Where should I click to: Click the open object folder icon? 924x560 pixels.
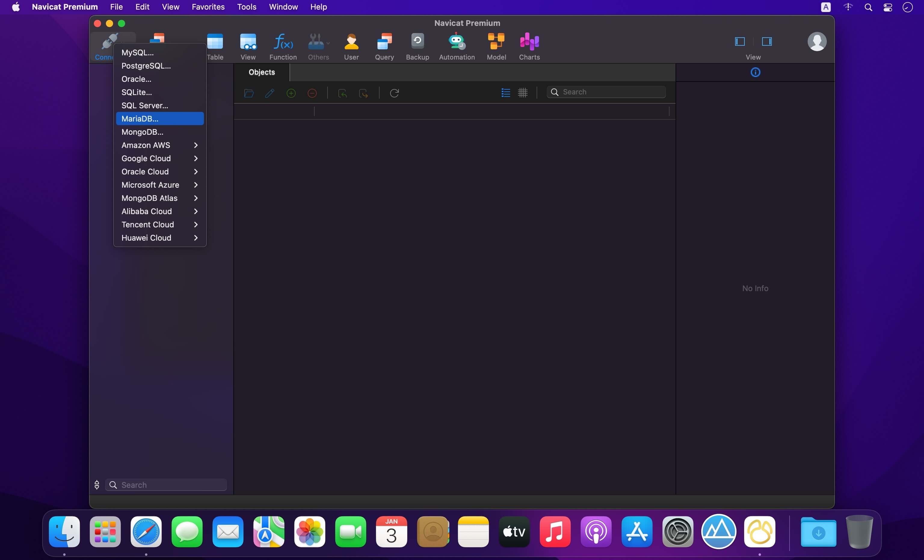(x=249, y=93)
